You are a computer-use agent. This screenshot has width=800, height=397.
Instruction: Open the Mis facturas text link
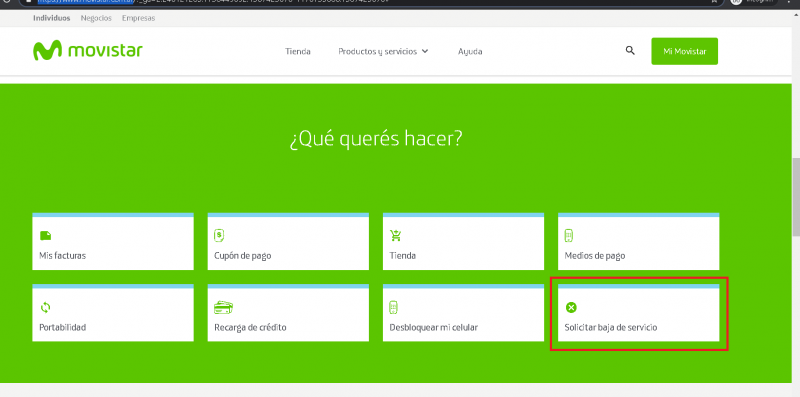(x=63, y=256)
